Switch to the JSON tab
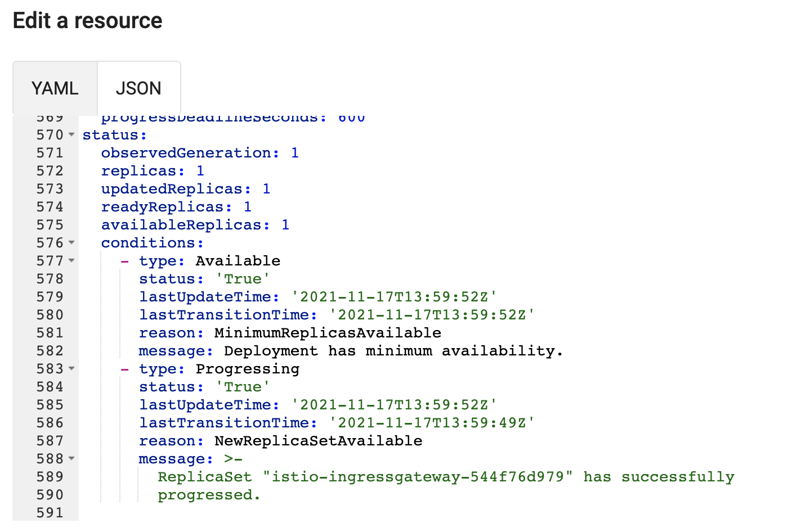Screen dimensions: 797x532 (x=138, y=88)
